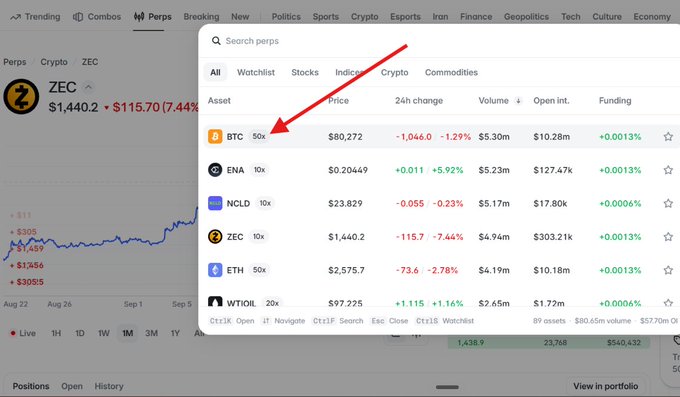This screenshot has height=397, width=680.
Task: Add BTC to watchlist via star
Action: [668, 137]
